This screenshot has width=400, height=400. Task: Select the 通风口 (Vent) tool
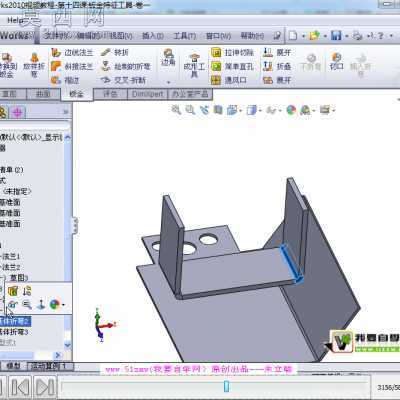229,80
